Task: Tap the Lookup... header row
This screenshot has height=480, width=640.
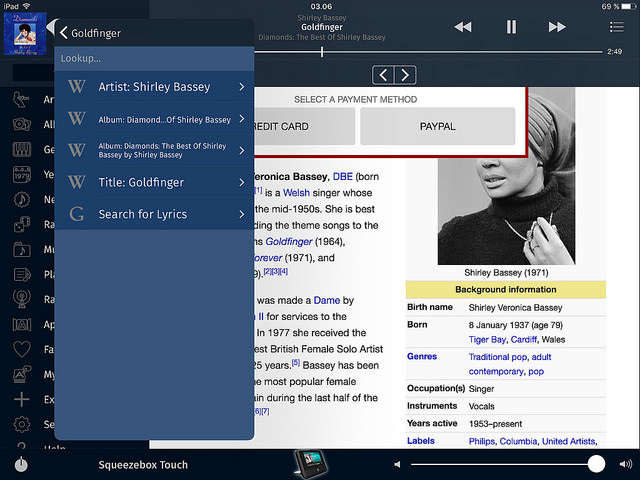Action: (154, 58)
